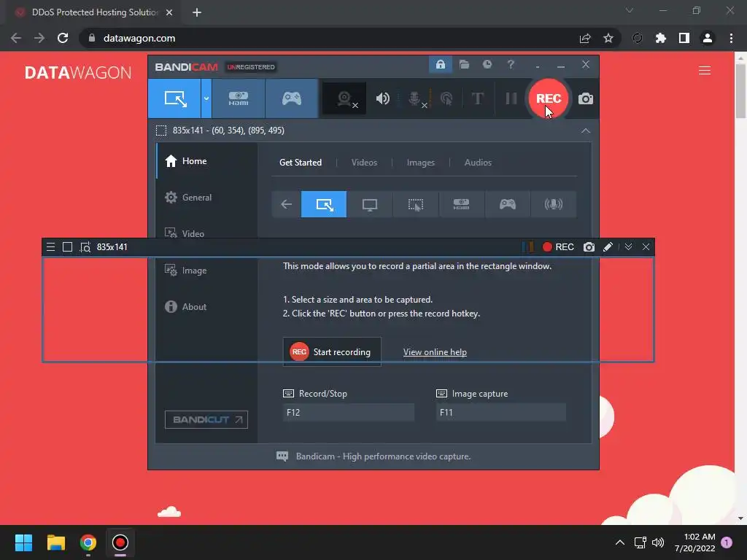The width and height of the screenshot is (747, 560).
Task: Select around-mouse recording mode icon
Action: coord(415,204)
